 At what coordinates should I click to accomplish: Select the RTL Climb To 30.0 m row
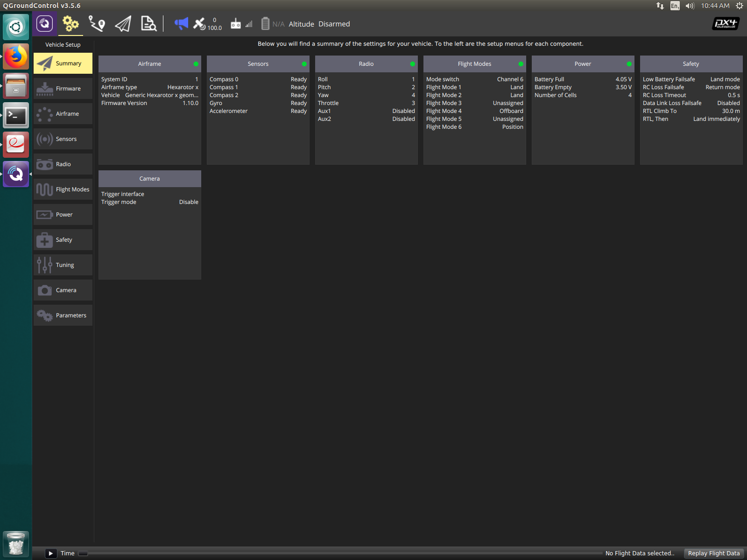[x=691, y=111]
